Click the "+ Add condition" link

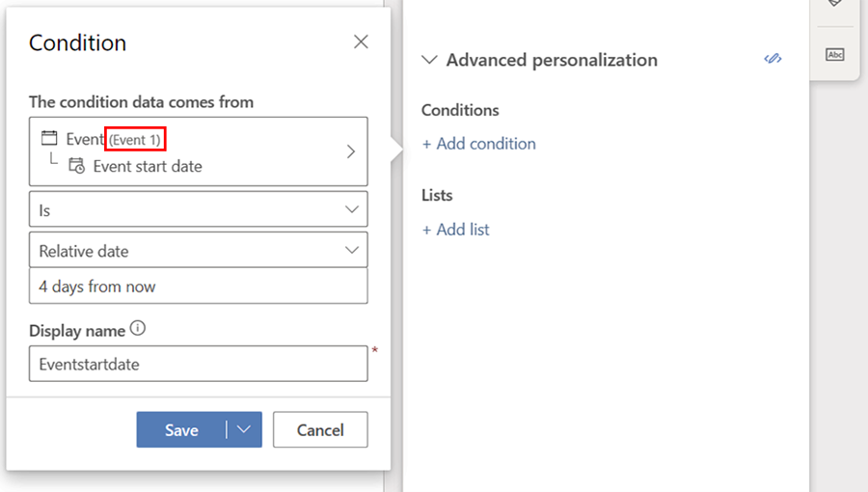[478, 144]
